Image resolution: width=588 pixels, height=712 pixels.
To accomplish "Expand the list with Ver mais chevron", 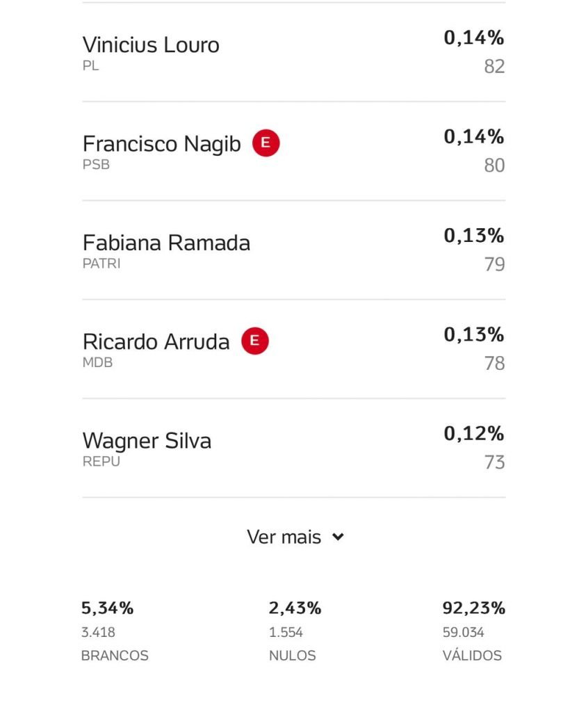I will [338, 537].
